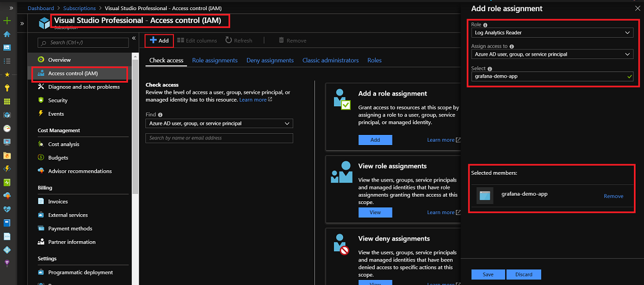Open Resource groups cube icon
This screenshot has width=644, height=285.
7,115
